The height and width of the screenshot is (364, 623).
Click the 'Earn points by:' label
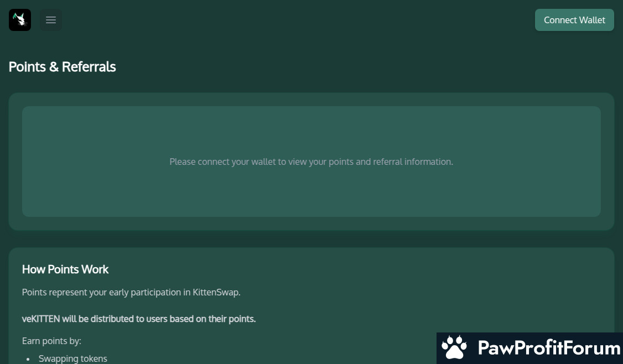tap(51, 341)
